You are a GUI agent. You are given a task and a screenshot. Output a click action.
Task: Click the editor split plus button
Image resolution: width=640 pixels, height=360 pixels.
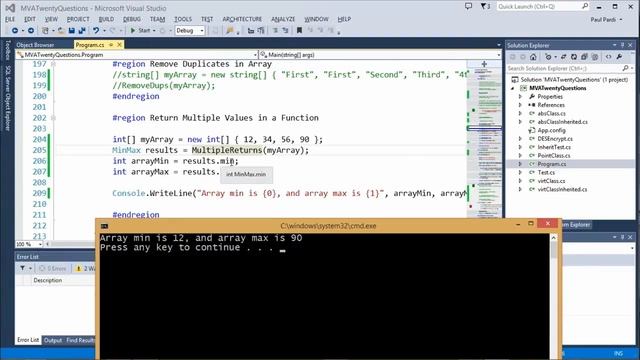[484, 64]
